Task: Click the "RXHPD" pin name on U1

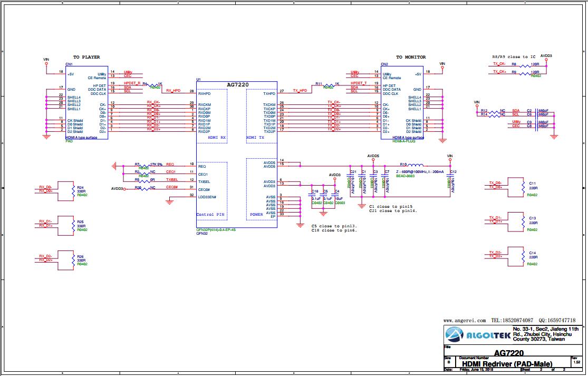Action: click(205, 94)
